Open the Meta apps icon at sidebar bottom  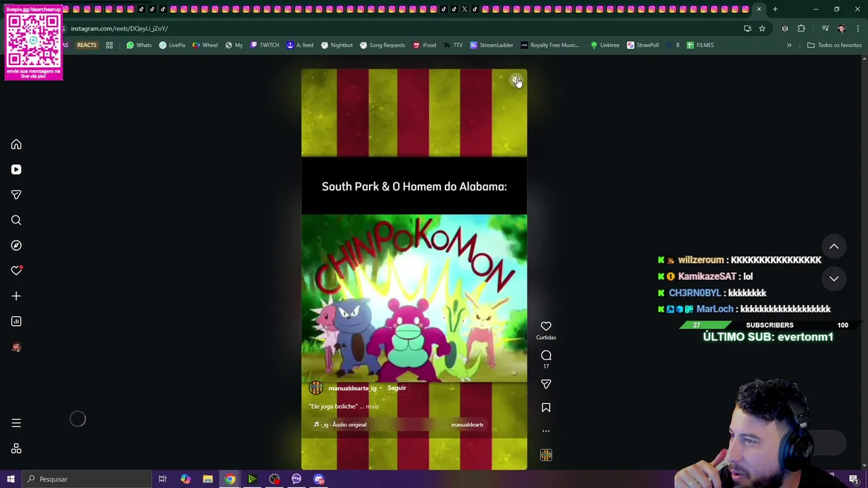tap(16, 449)
